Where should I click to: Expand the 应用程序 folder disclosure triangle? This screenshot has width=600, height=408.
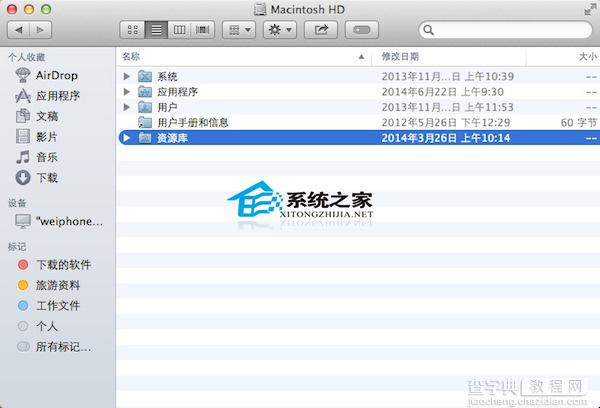tap(127, 92)
